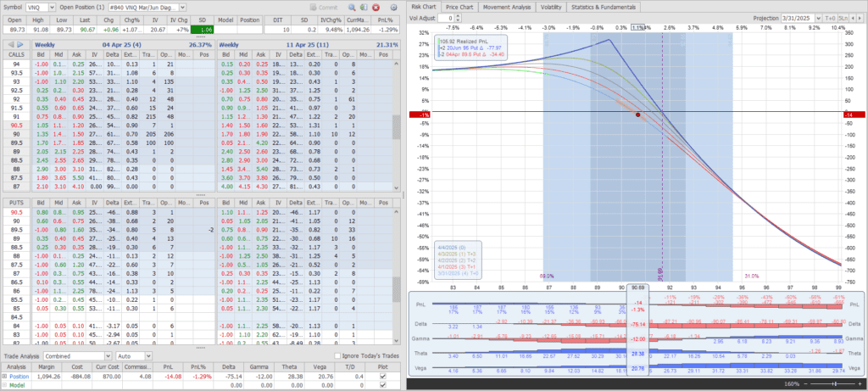Switch to the Risk Chart tab
868x391 pixels.
pyautogui.click(x=425, y=7)
